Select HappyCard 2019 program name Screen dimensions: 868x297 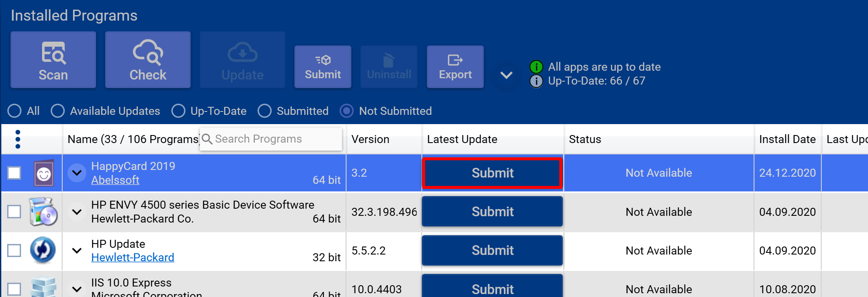133,166
